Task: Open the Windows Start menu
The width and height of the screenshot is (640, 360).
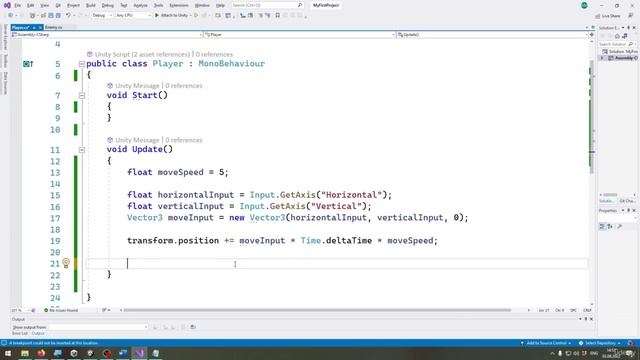Action: coord(8,353)
